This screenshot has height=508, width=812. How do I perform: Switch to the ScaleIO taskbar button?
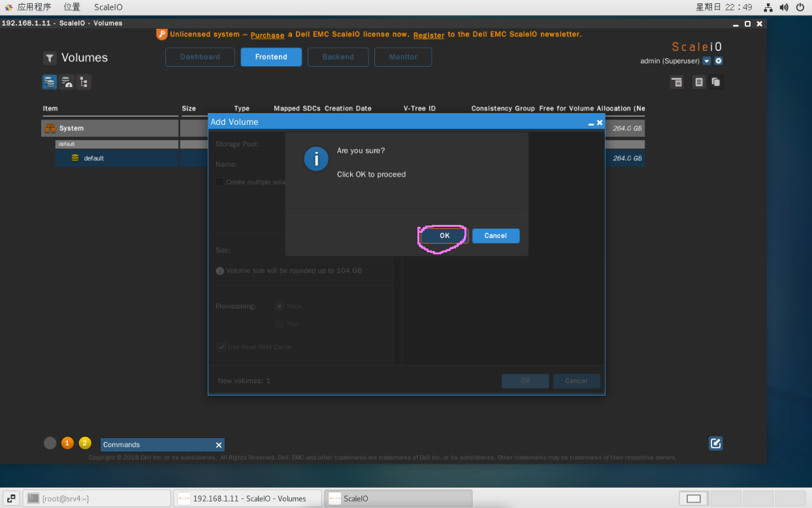pyautogui.click(x=398, y=498)
